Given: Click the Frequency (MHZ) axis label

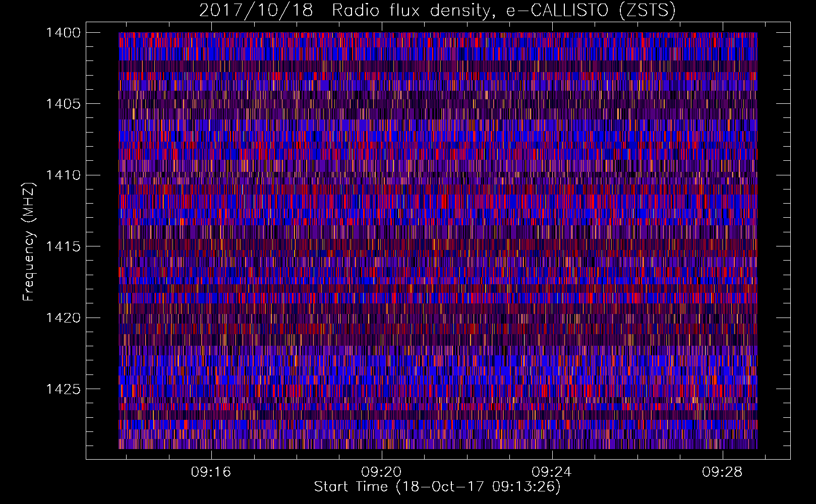Looking at the screenshot, I should (x=29, y=242).
